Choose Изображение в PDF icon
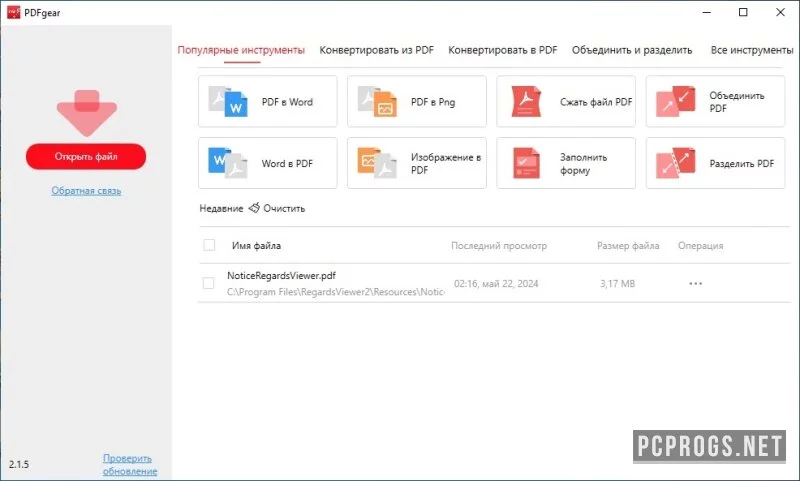The width and height of the screenshot is (800, 481). click(x=377, y=163)
